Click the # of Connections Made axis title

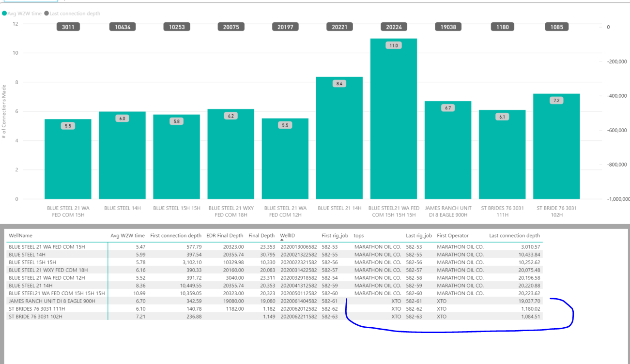(4, 112)
